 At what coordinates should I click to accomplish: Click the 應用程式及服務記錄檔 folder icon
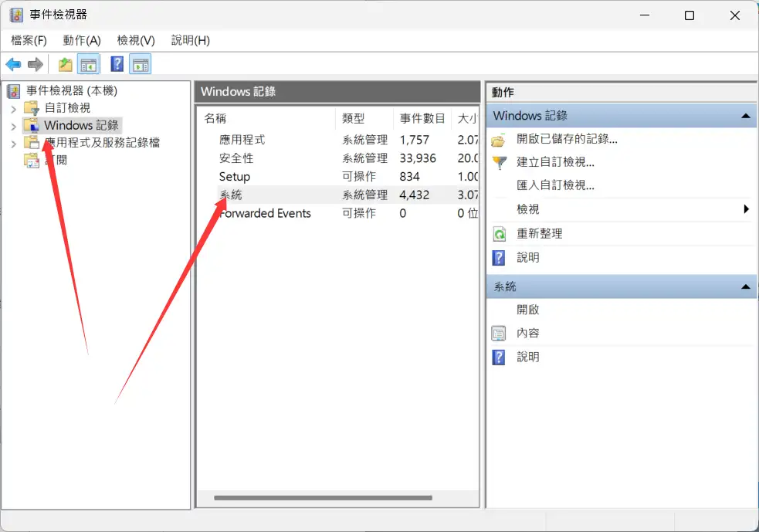(x=32, y=143)
